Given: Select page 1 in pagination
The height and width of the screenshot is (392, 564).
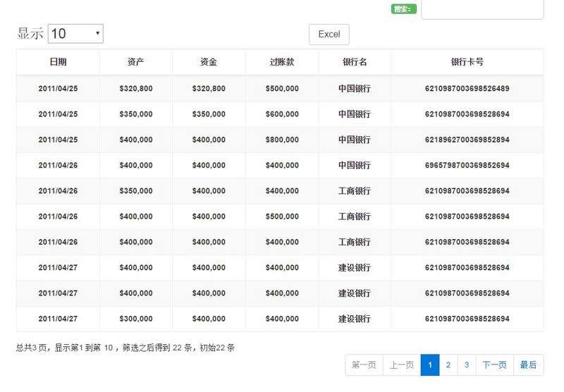Looking at the screenshot, I should tap(430, 365).
